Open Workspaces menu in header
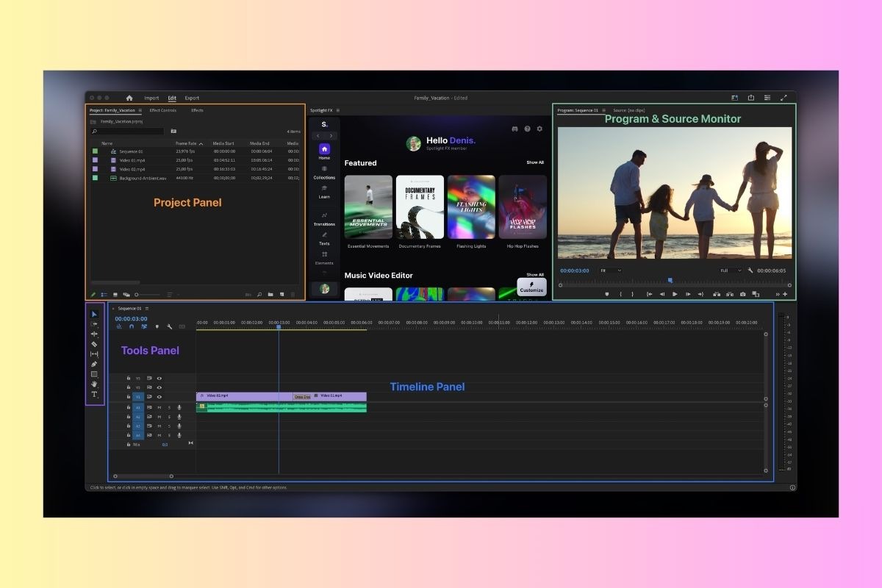Screen dimensions: 882x588 [734, 98]
